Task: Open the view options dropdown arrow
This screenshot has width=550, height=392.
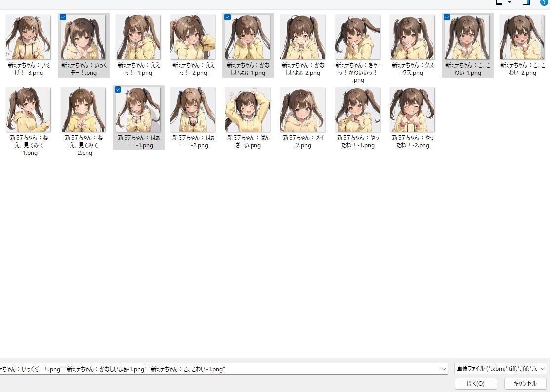Action: pyautogui.click(x=509, y=2)
